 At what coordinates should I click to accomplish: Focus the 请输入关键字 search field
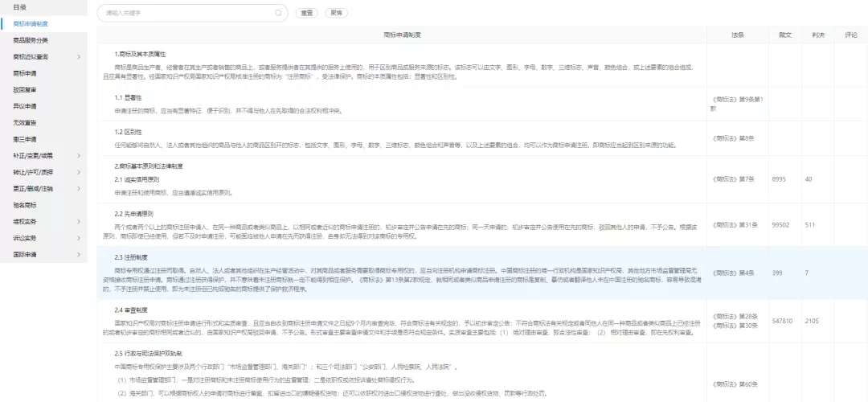192,13
